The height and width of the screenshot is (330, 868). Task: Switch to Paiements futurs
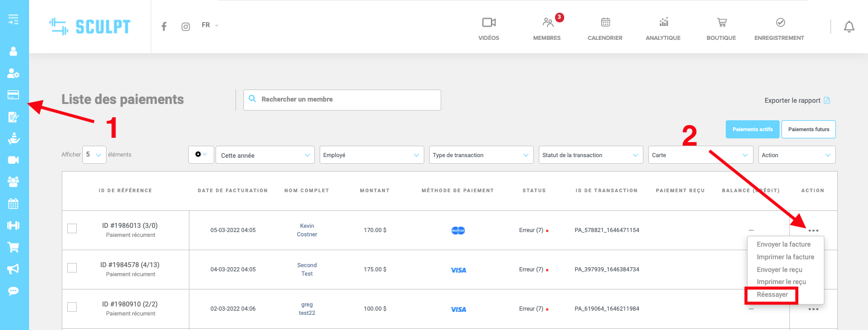pos(808,129)
